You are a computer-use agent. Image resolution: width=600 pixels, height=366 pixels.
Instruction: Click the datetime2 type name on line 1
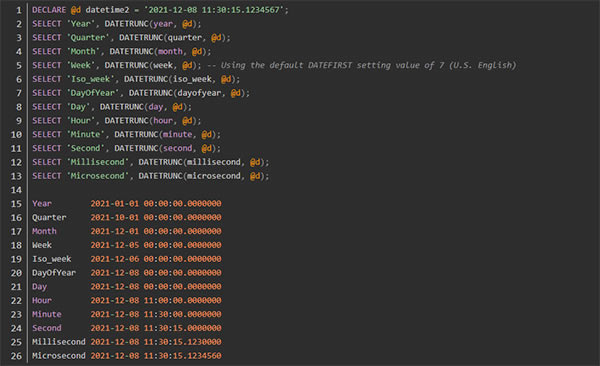pyautogui.click(x=108, y=10)
